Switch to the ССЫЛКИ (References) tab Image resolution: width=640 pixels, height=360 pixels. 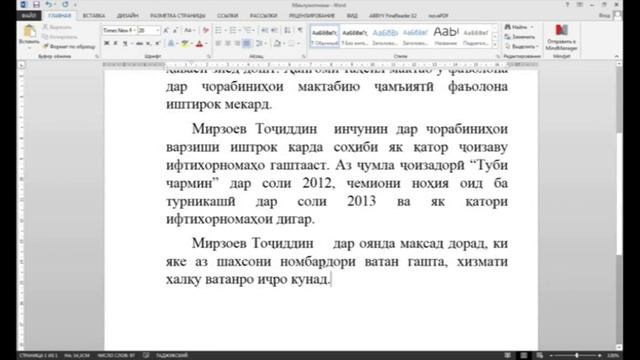[227, 16]
